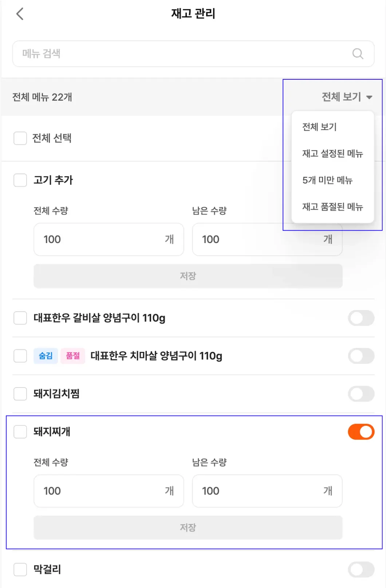Click 남은 수량 field under 돼지찌개
Viewport: 386px width, 588px height.
(260, 491)
